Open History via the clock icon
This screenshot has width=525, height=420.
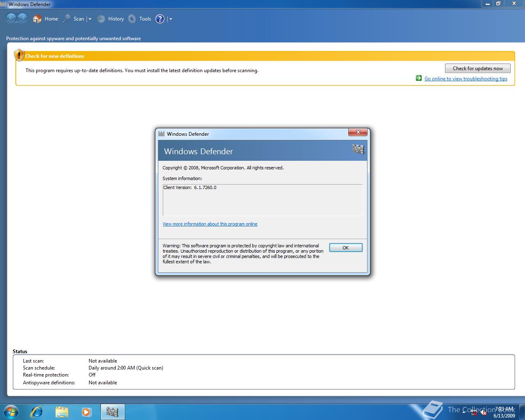point(101,18)
